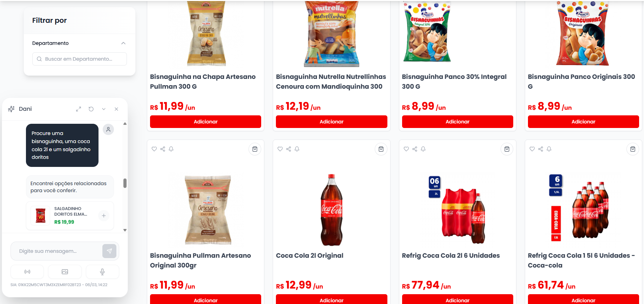Image resolution: width=644 pixels, height=304 pixels.
Task: Add Bisnaguinha Panco Originais 300 G to cart
Action: [x=583, y=122]
